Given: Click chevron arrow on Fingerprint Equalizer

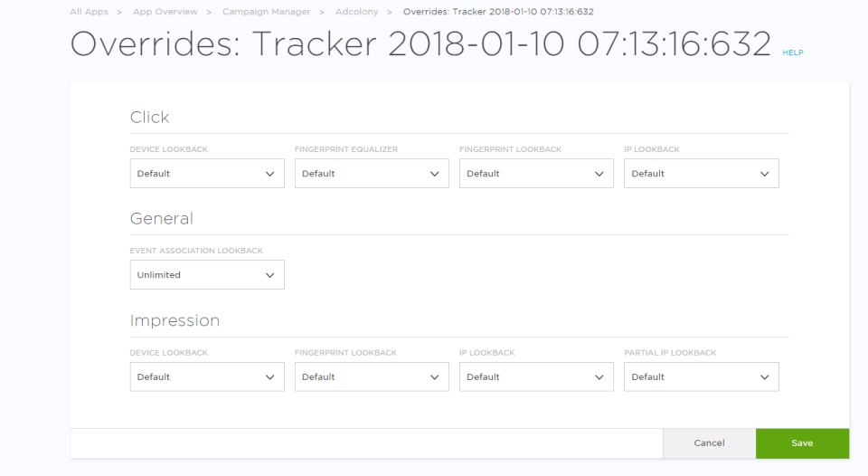Looking at the screenshot, I should (x=434, y=174).
